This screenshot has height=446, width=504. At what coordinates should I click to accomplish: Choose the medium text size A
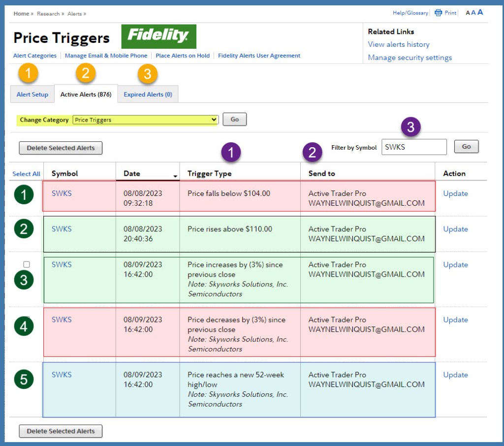(473, 13)
